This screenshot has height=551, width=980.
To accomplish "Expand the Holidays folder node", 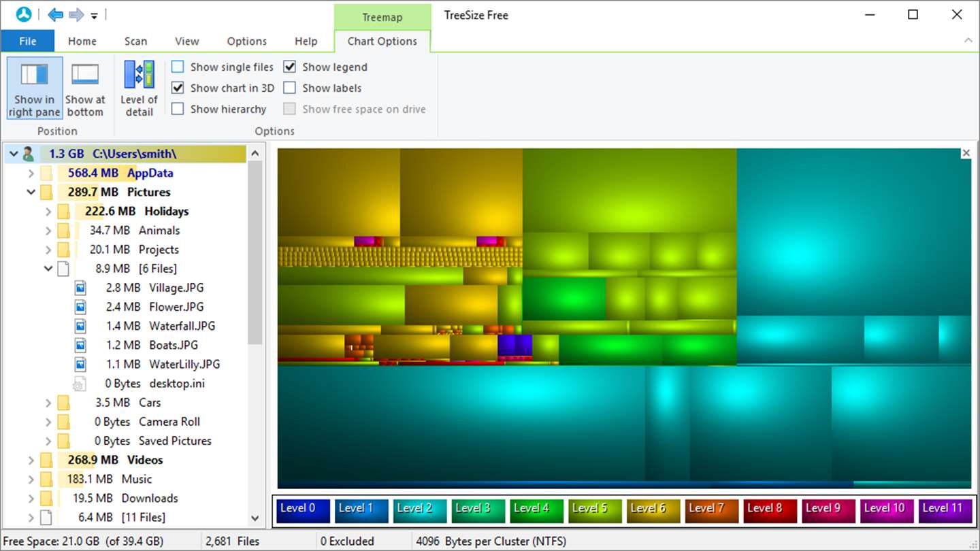I will 48,212.
